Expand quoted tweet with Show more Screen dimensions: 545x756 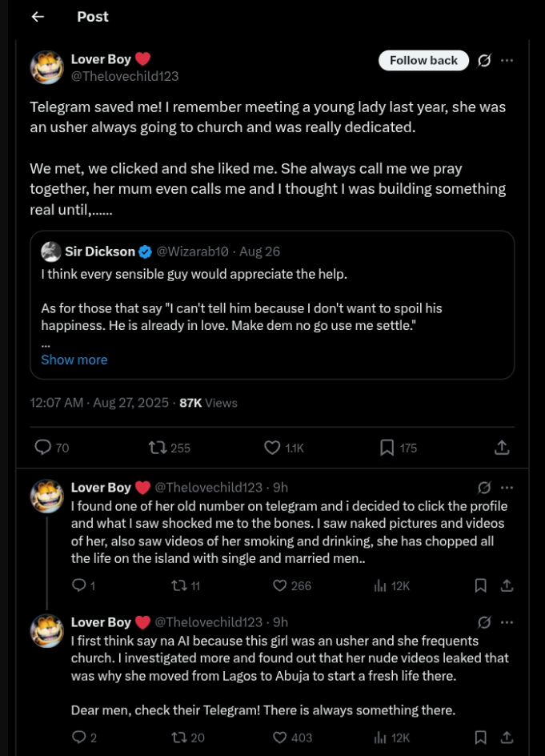pyautogui.click(x=74, y=360)
